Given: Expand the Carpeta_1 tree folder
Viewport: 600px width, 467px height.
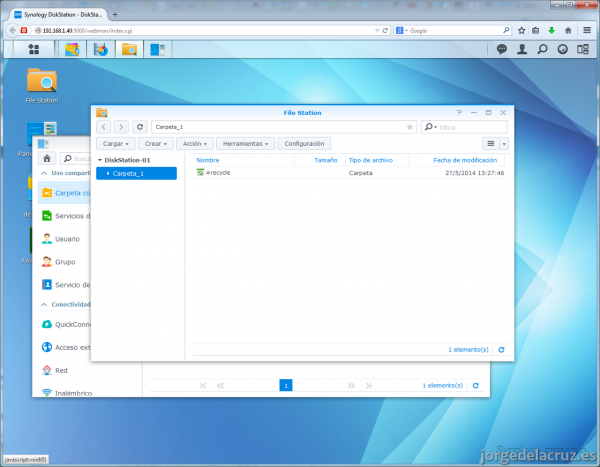Looking at the screenshot, I should point(108,173).
